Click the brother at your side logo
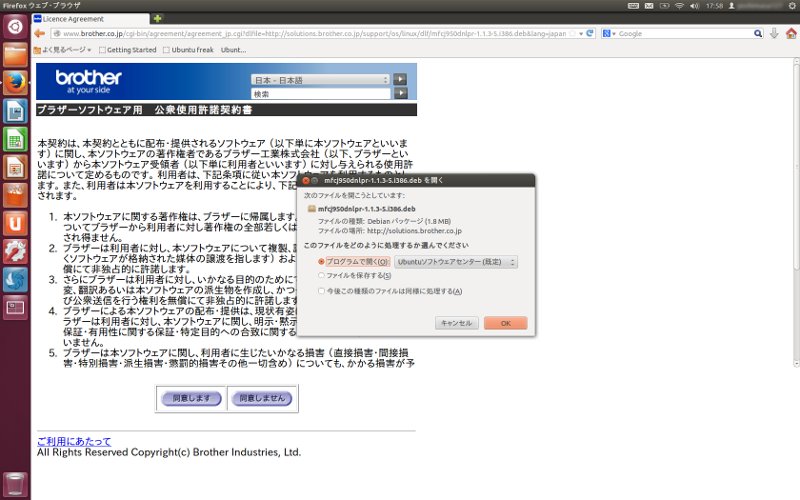 pyautogui.click(x=88, y=82)
